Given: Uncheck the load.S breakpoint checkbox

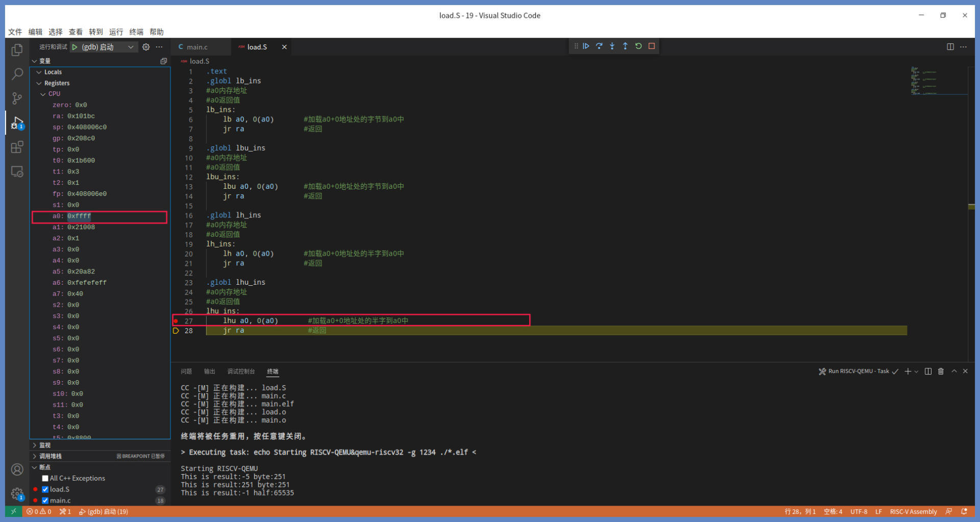Looking at the screenshot, I should (x=45, y=489).
